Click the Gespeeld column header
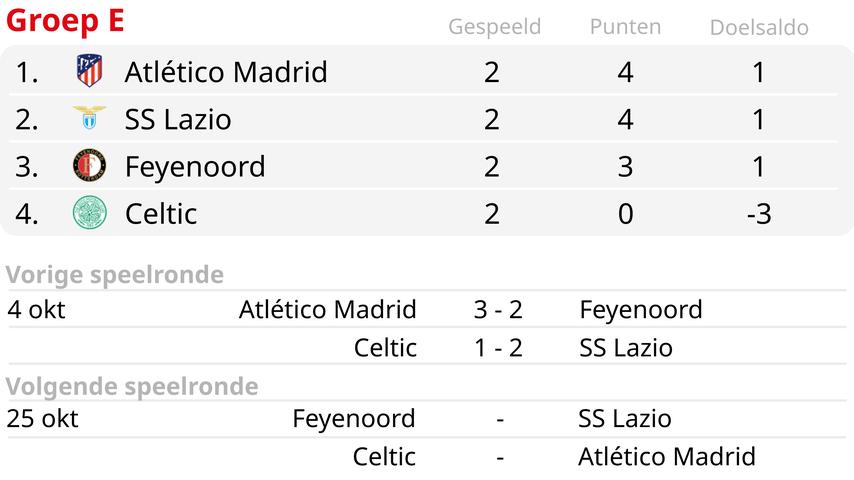 coord(495,27)
